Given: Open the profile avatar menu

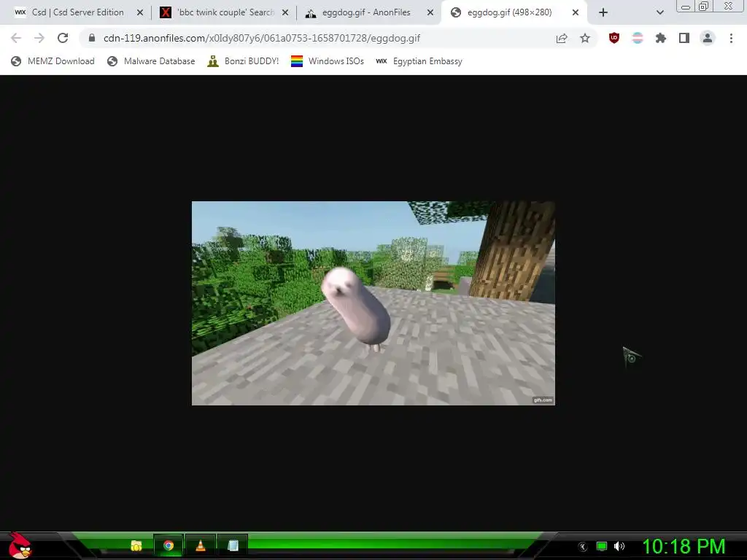Looking at the screenshot, I should pos(708,38).
